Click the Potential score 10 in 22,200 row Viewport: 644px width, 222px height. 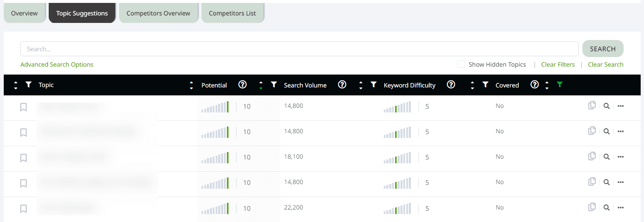tap(247, 208)
